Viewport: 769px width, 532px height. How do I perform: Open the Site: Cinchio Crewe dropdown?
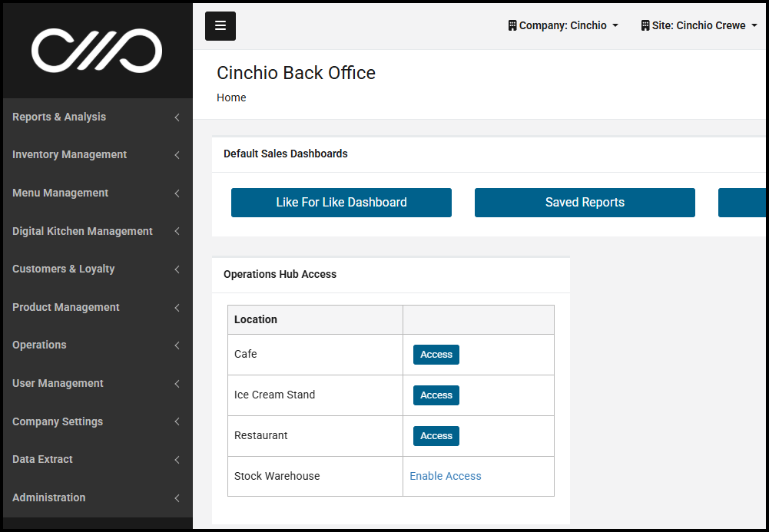(x=698, y=25)
